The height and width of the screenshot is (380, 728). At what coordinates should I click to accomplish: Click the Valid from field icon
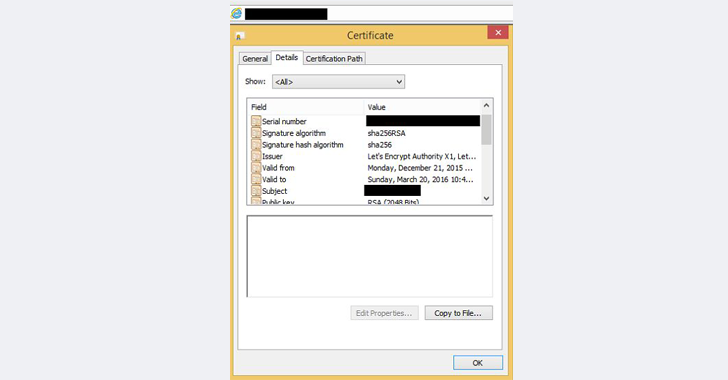tap(256, 168)
